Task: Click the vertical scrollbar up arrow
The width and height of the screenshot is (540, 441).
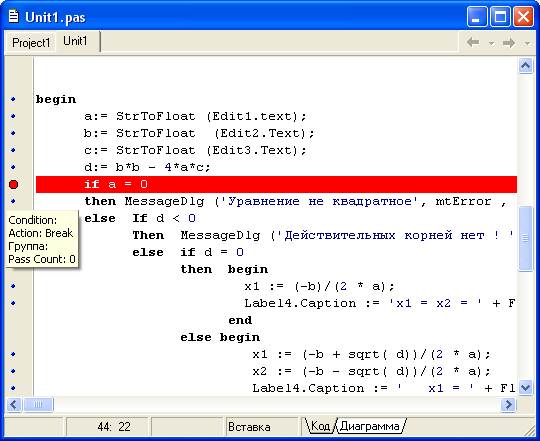Action: [526, 65]
